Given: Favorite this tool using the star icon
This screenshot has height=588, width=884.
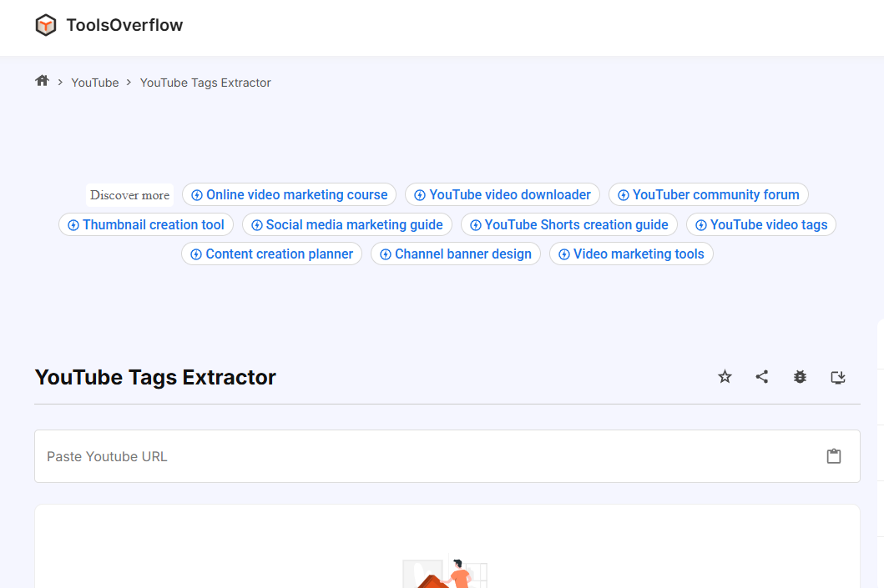Looking at the screenshot, I should pyautogui.click(x=724, y=377).
